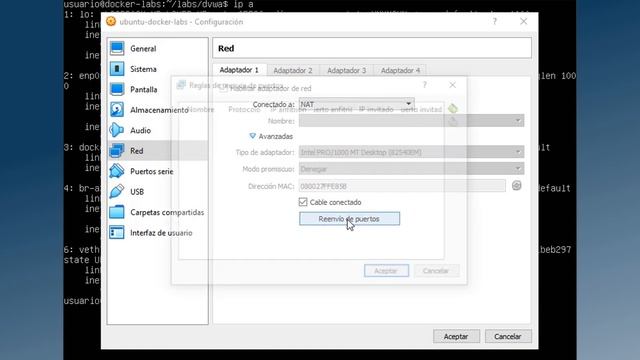640x360 pixels.
Task: Open the Modo promiscuo dropdown
Action: click(x=411, y=169)
